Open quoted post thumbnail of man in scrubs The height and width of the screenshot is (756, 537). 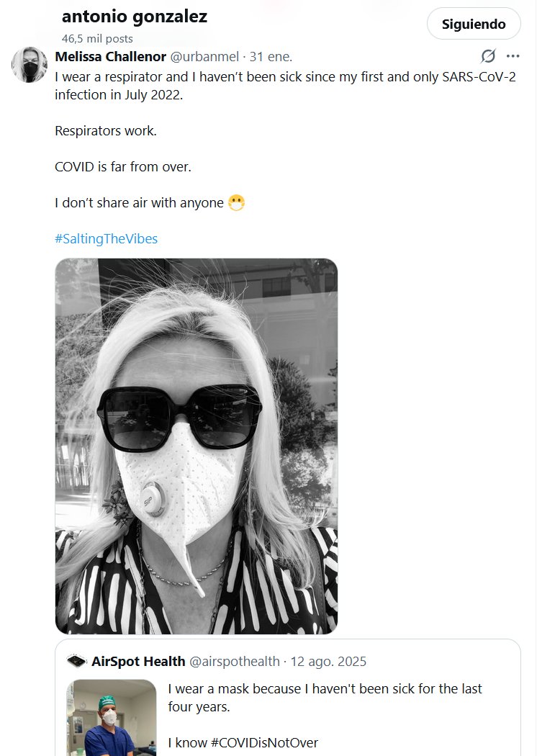111,717
